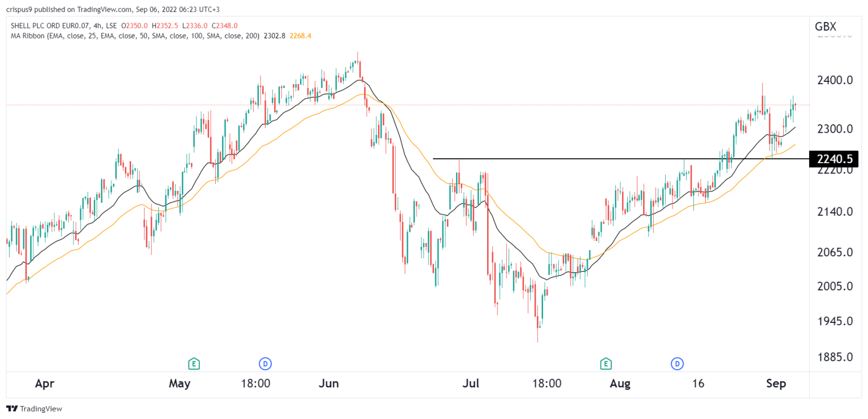Image resolution: width=868 pixels, height=419 pixels.
Task: Click the black horizontal support line
Action: (620, 159)
